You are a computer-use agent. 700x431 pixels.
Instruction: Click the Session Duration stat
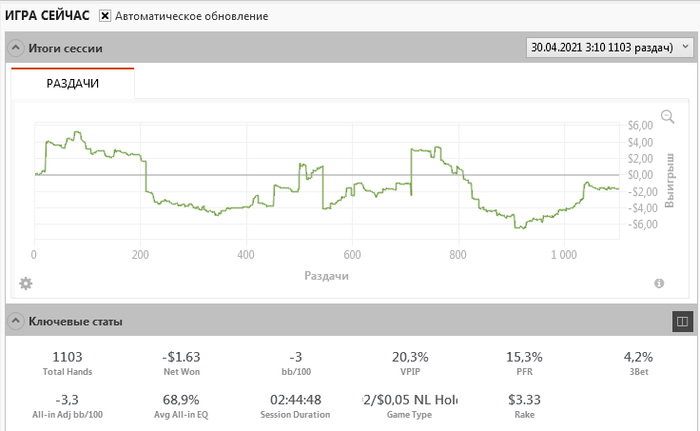coord(295,406)
